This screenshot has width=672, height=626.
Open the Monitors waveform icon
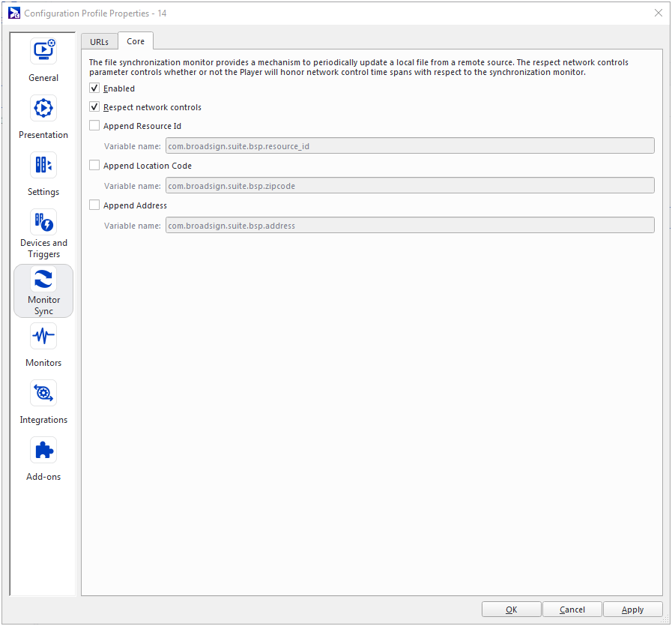(43, 337)
